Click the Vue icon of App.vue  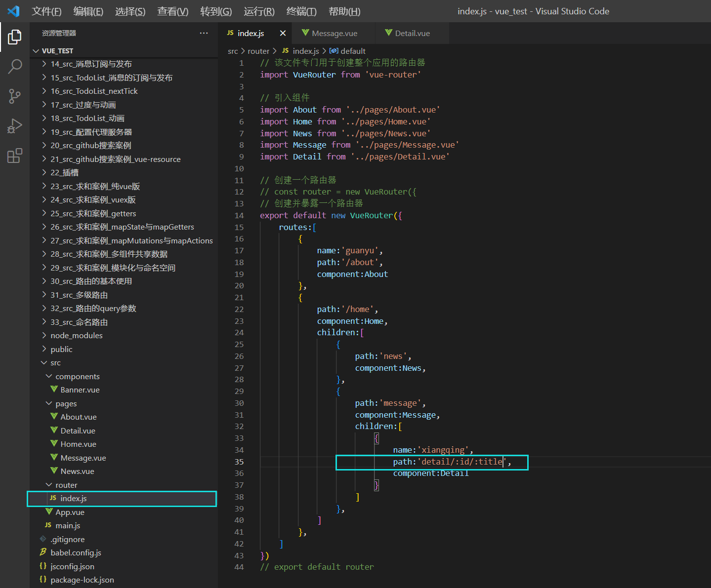(x=49, y=512)
